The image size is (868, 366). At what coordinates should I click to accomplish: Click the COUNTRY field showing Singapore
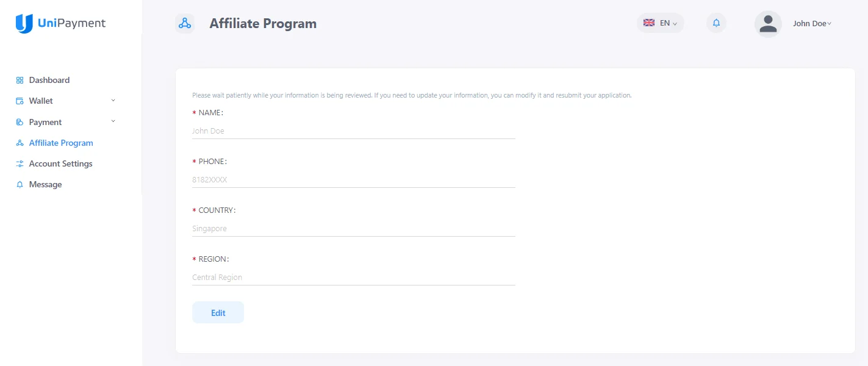click(x=353, y=228)
